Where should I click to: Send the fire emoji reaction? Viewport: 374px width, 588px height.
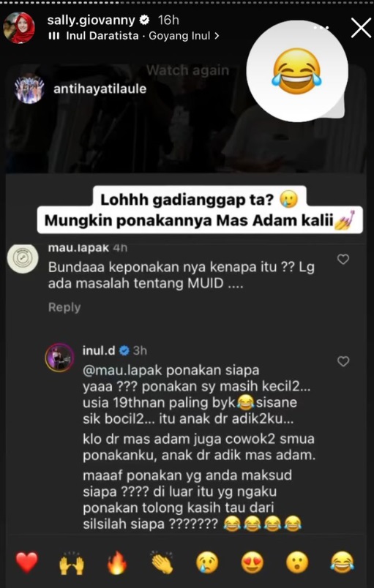click(x=117, y=562)
